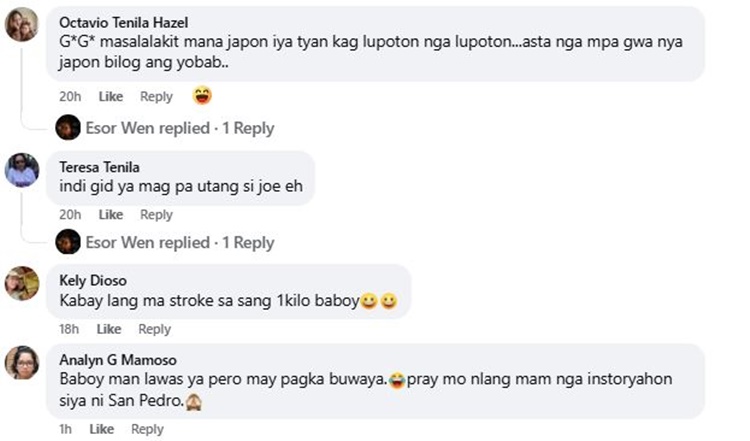Open the Teresa Tenila name link
Viewport: 750px width, 441px height.
[102, 167]
